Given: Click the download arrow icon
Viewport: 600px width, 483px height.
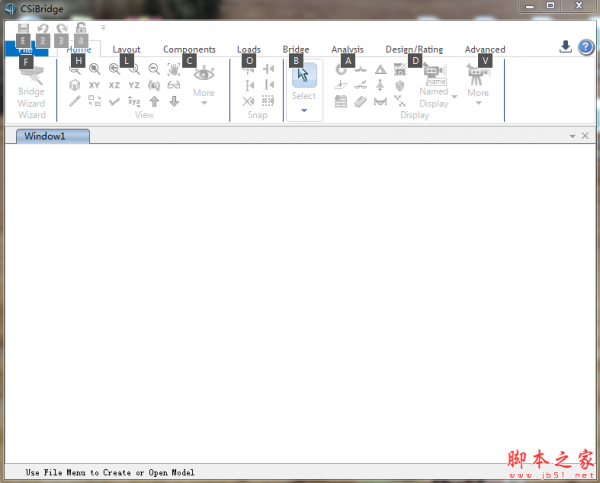Looking at the screenshot, I should [x=565, y=47].
